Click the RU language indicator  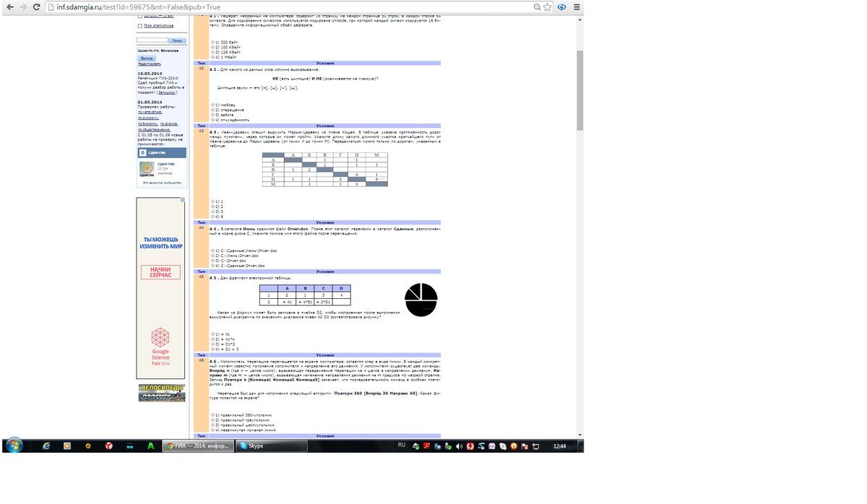[402, 446]
